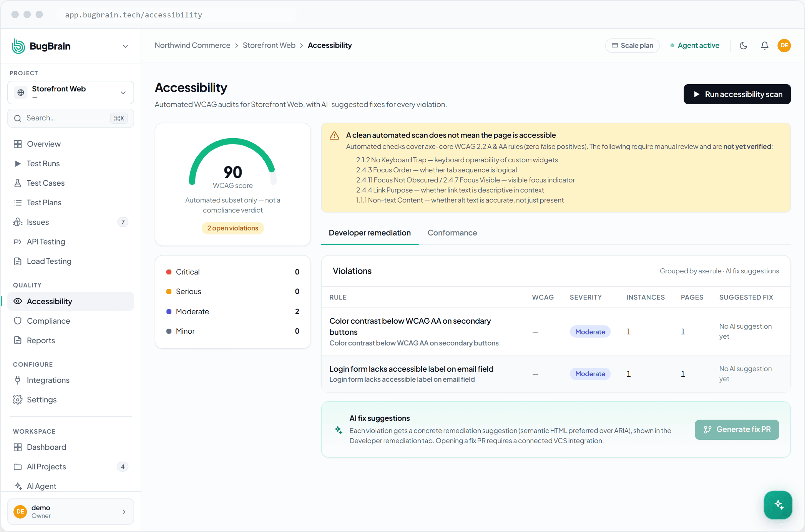Click the BugBrain logo icon

(18, 46)
